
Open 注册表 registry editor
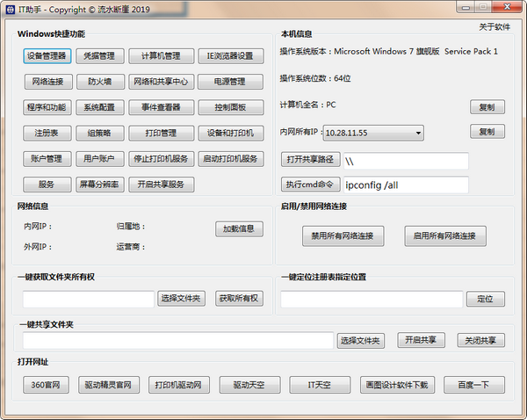point(47,134)
